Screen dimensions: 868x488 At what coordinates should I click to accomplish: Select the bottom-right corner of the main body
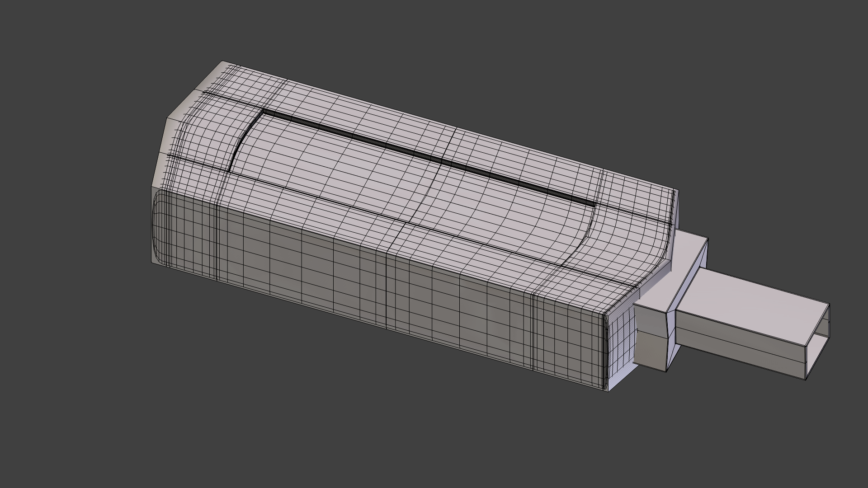(x=607, y=389)
